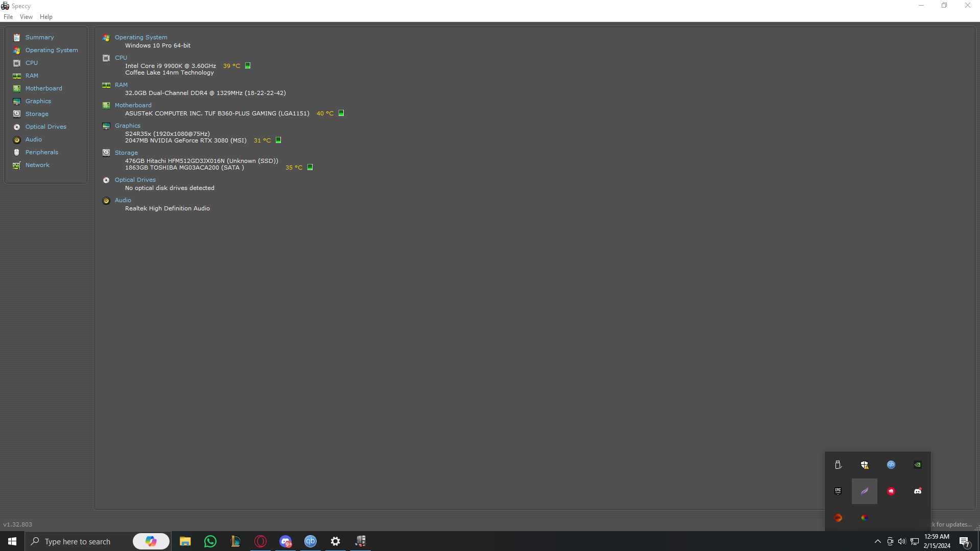980x551 pixels.
Task: Select Peripherals in the sidebar
Action: tap(42, 152)
